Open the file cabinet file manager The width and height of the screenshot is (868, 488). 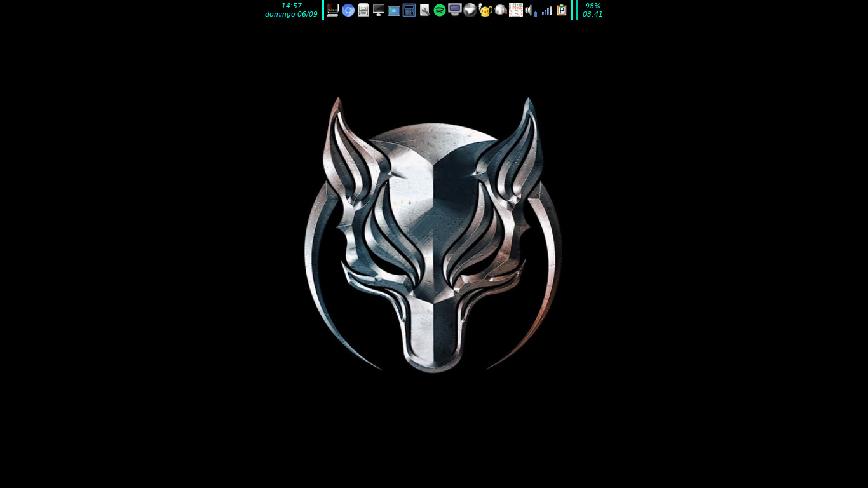363,10
